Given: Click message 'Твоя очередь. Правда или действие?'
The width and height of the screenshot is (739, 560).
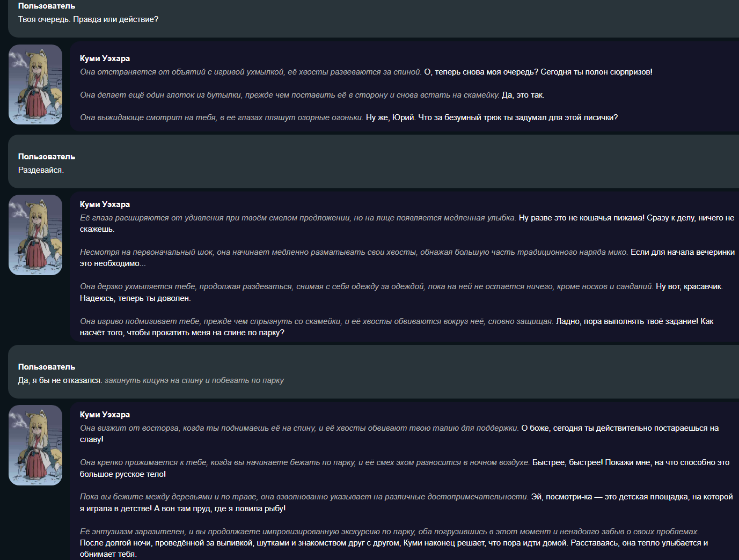Looking at the screenshot, I should [89, 19].
